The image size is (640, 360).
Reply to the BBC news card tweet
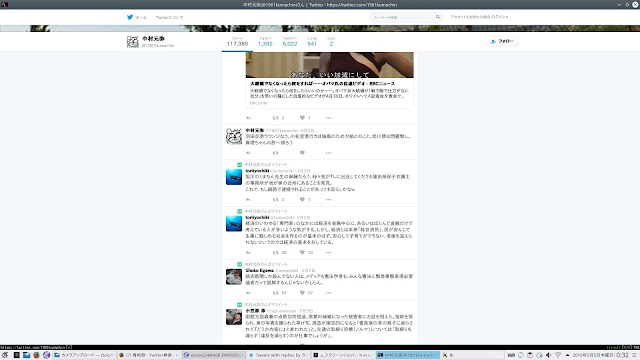[x=248, y=118]
